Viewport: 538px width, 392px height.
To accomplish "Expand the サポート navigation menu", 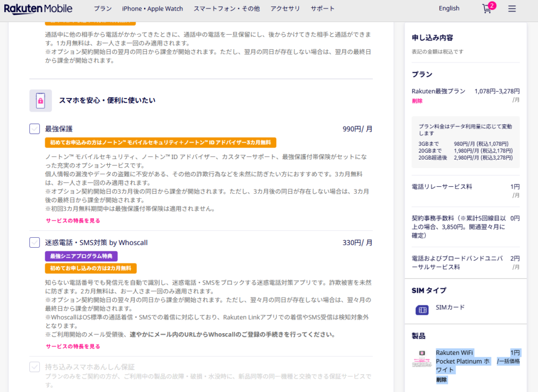I will pos(322,9).
